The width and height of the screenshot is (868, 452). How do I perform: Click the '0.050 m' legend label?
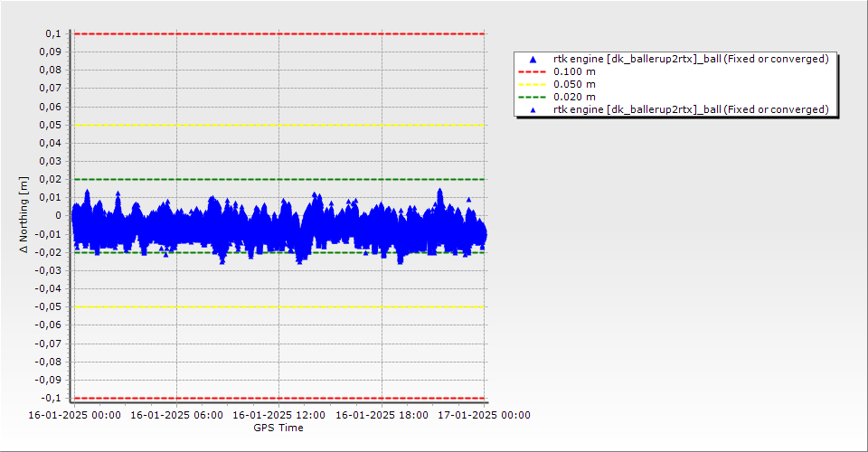click(575, 85)
